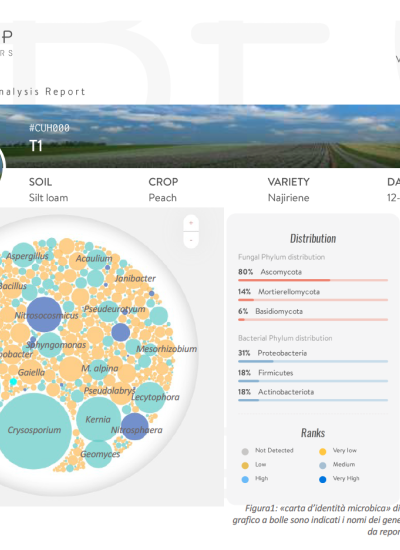Screen dimensions: 400x550
Task: Click the Firmicutes 18% progress bar
Action: pos(313,381)
